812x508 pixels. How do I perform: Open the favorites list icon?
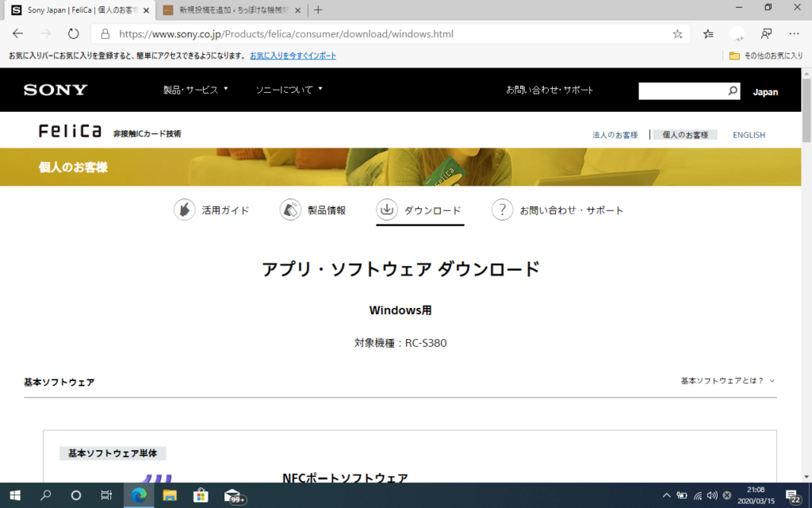click(x=708, y=34)
